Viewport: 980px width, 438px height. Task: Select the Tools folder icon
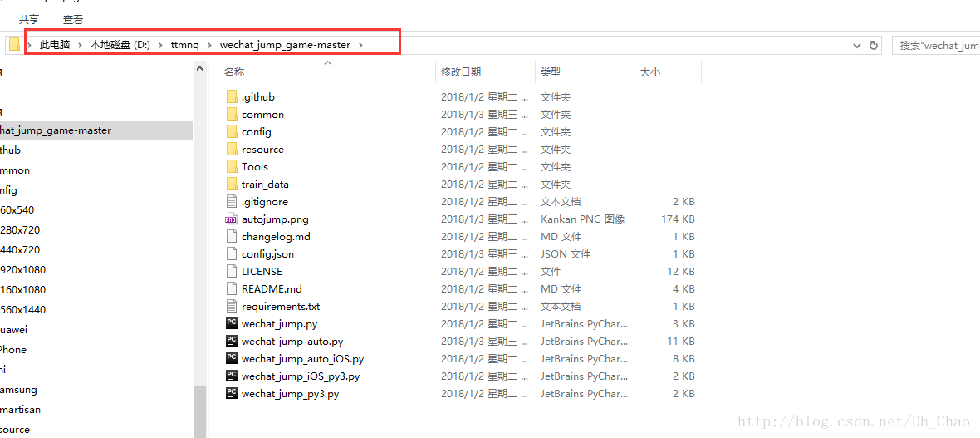click(231, 167)
